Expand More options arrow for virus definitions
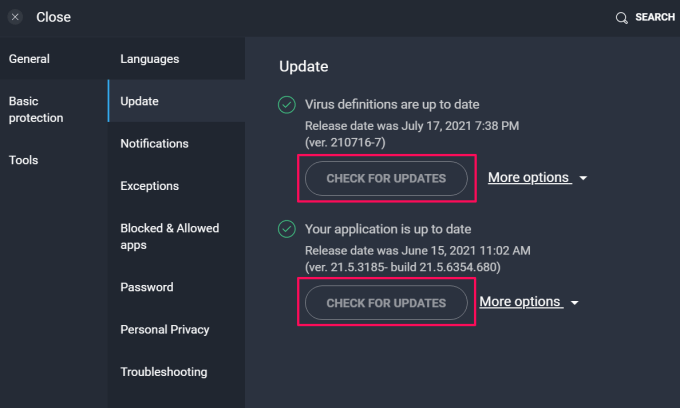Viewport: 680px width, 408px height. pyautogui.click(x=583, y=179)
